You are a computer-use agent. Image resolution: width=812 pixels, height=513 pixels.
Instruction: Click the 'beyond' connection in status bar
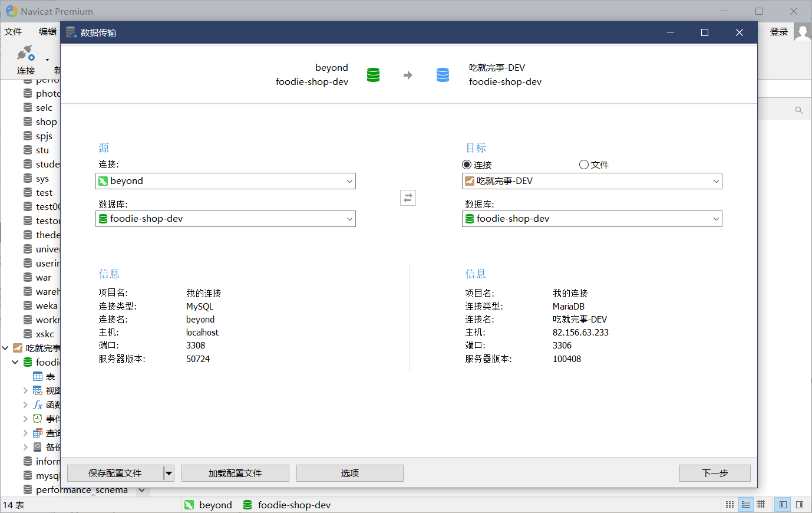pyautogui.click(x=208, y=505)
